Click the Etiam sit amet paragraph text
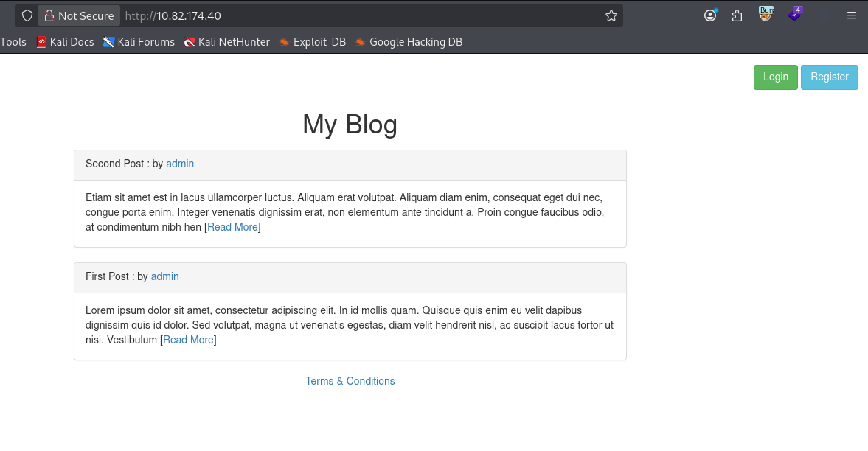Screen dimensions: 868x451 point(344,212)
